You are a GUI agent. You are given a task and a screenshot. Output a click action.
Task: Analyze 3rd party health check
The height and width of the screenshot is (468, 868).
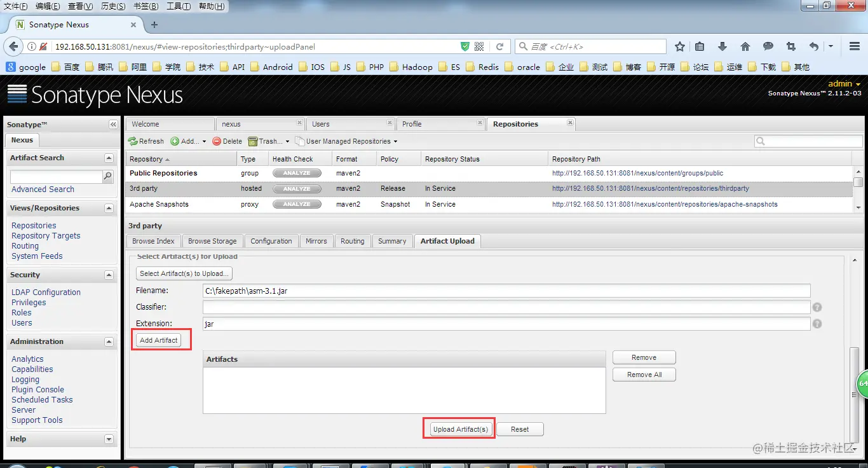pos(297,189)
